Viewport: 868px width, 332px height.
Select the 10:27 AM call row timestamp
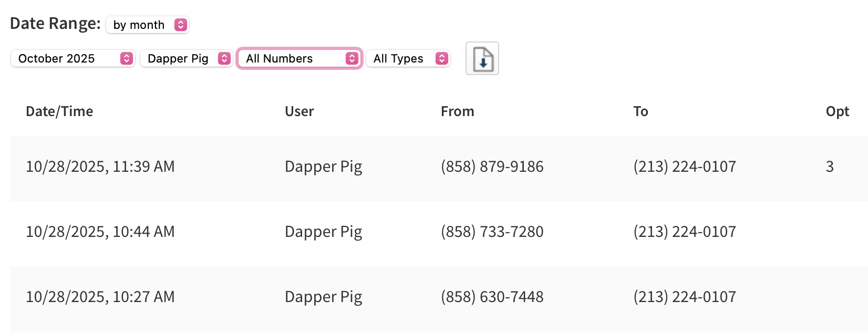tap(100, 297)
